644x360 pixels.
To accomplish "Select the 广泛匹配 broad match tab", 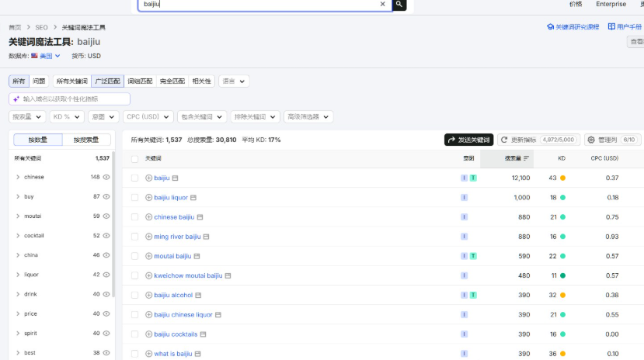I will click(108, 81).
